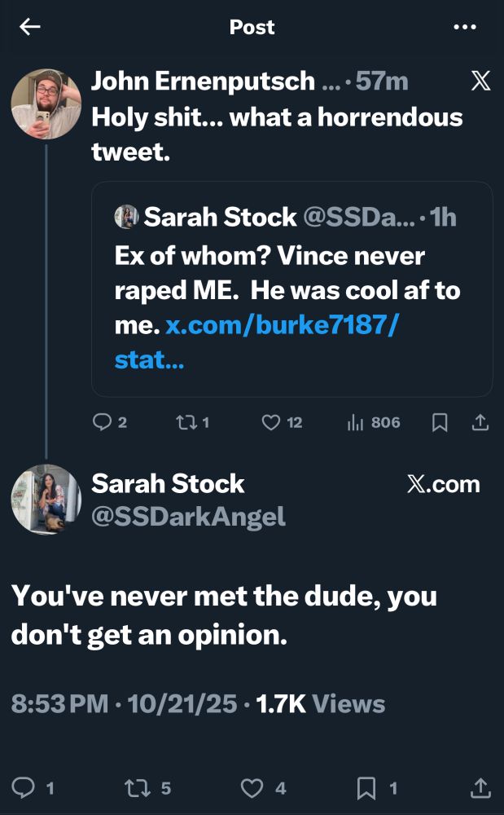Share John's post via share icon
This screenshot has height=815, width=504.
tap(480, 422)
